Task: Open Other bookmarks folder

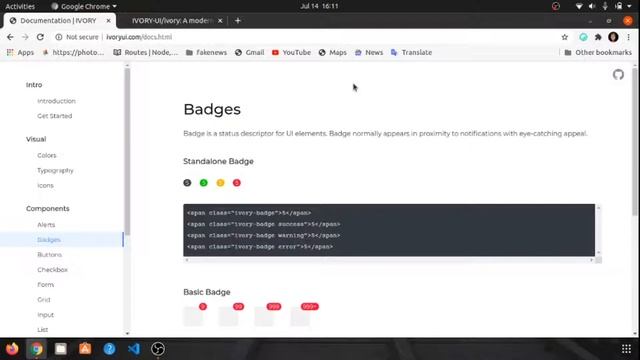Action: click(x=598, y=53)
